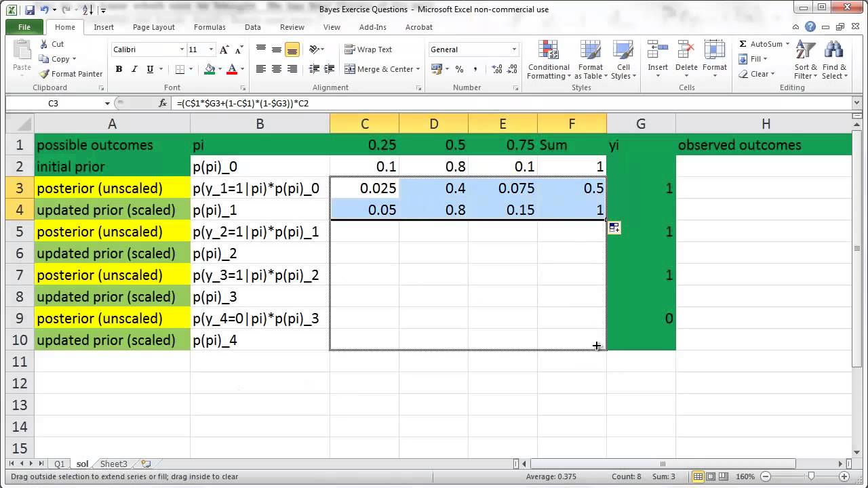This screenshot has width=868, height=488.
Task: Apply the red Font Color
Action: [232, 68]
